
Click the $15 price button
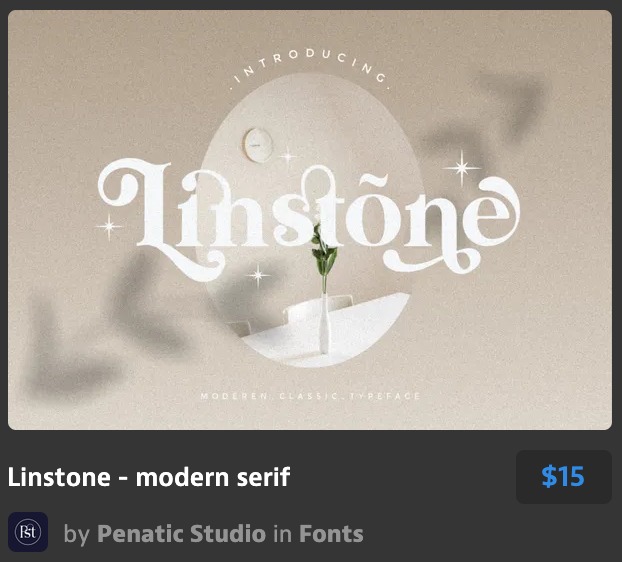click(x=564, y=477)
